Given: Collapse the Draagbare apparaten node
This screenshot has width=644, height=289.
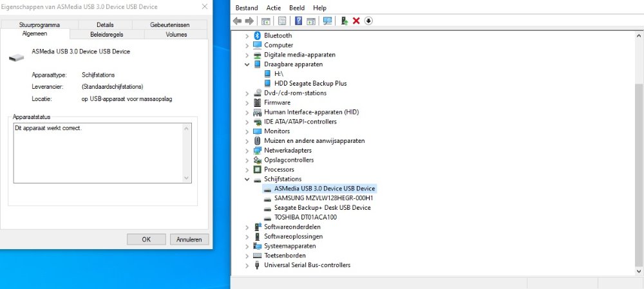Looking at the screenshot, I should 247,64.
